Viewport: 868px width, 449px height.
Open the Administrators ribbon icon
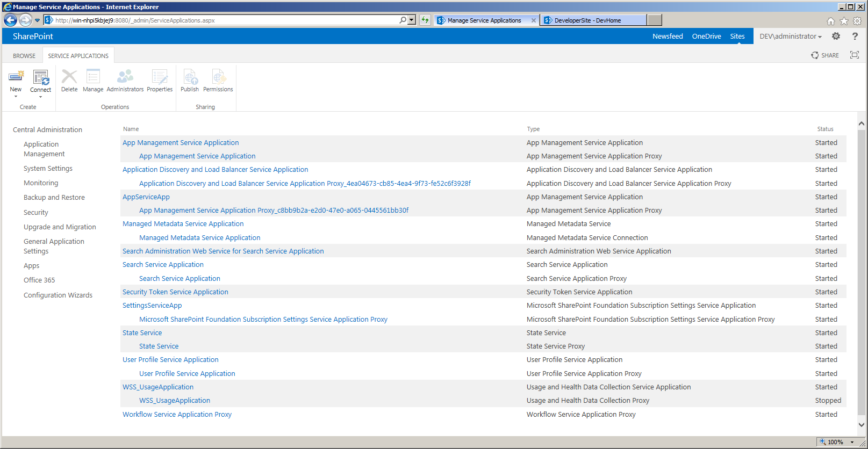coord(125,77)
